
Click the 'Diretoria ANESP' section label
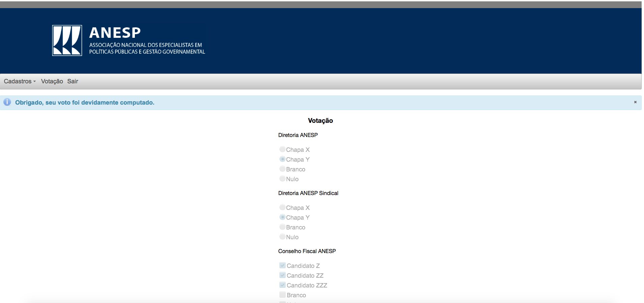[x=298, y=135]
